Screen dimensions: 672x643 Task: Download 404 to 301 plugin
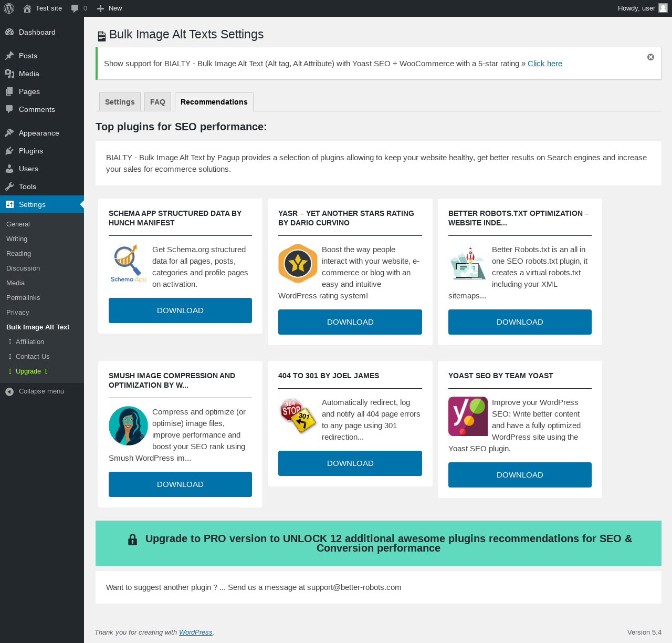click(x=350, y=463)
